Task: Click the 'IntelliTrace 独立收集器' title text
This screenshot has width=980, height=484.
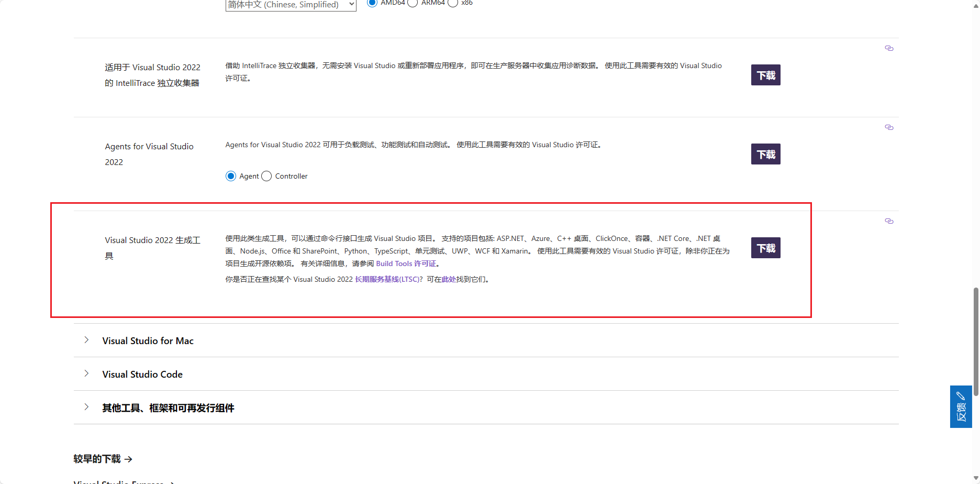Action: click(152, 75)
